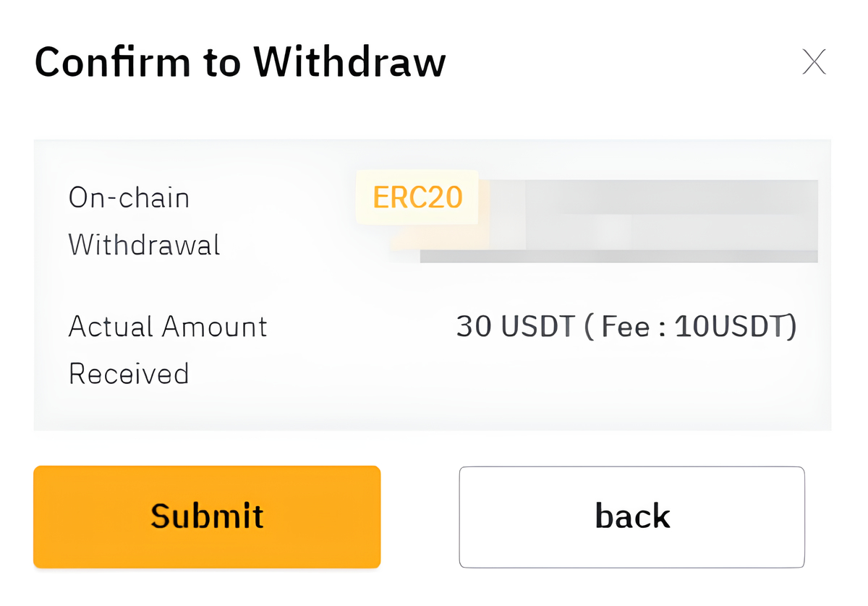Click the Confirm to Withdraw heading
868x606 pixels.
(x=240, y=62)
